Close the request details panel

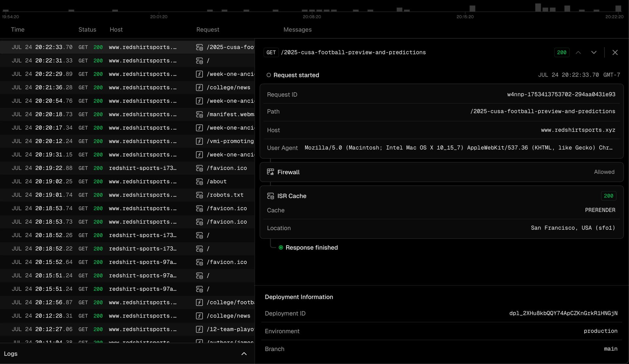tap(615, 52)
